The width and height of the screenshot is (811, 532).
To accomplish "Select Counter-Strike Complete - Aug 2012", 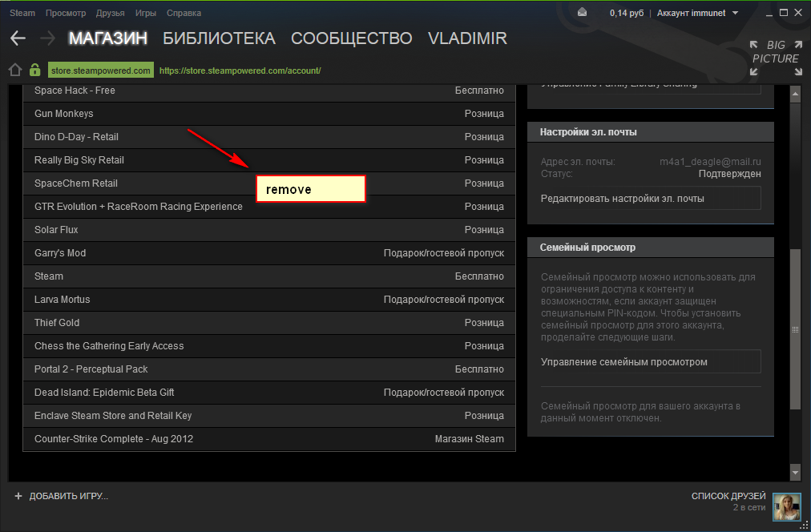I will (x=269, y=439).
